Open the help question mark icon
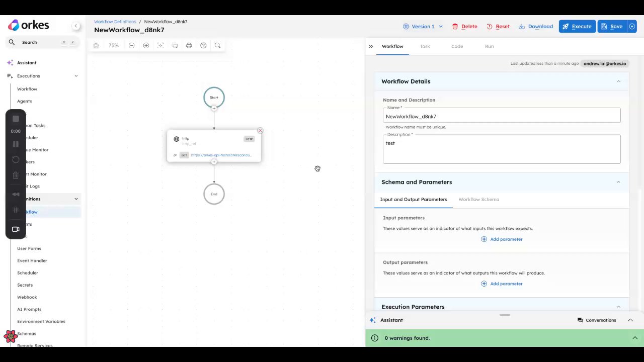 pos(203,45)
